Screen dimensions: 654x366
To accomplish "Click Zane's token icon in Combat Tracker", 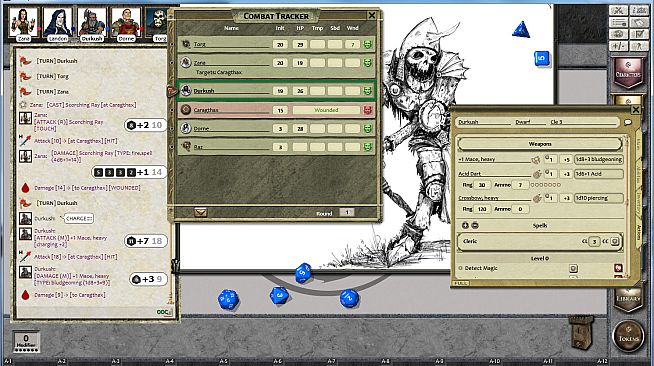I will point(186,63).
